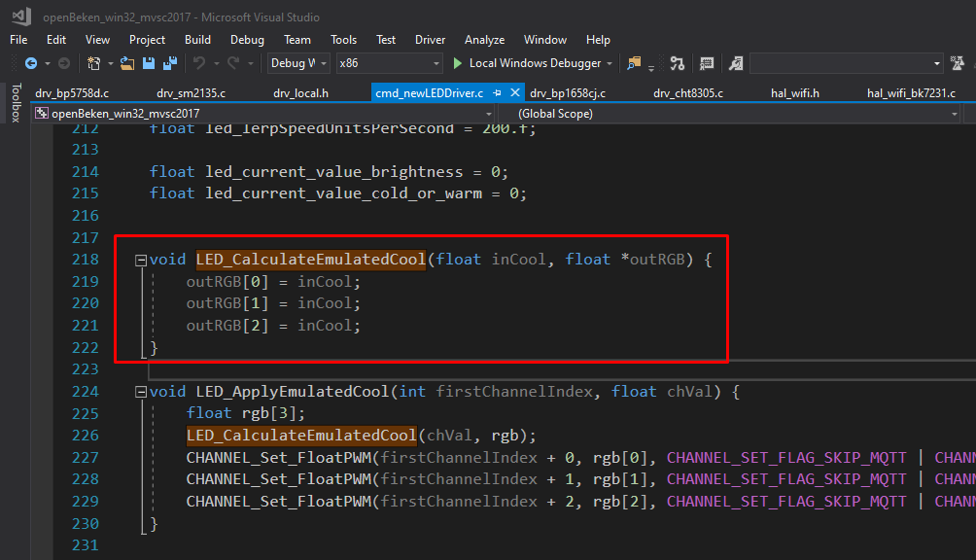Open the Help menu
This screenshot has width=976, height=560.
pyautogui.click(x=598, y=40)
